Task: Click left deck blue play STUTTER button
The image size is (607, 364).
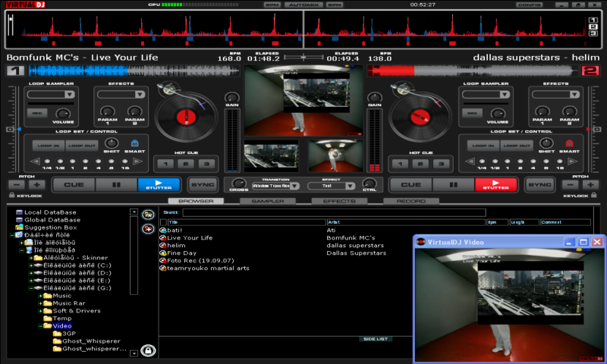Action: pyautogui.click(x=159, y=184)
